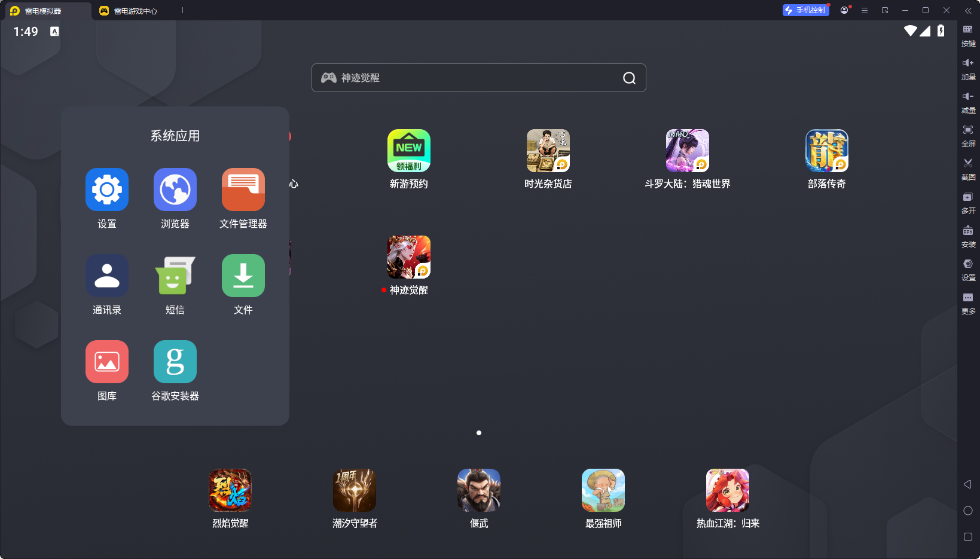Open 偃武 from the dock
Screen dimensions: 980x559
[x=479, y=490]
